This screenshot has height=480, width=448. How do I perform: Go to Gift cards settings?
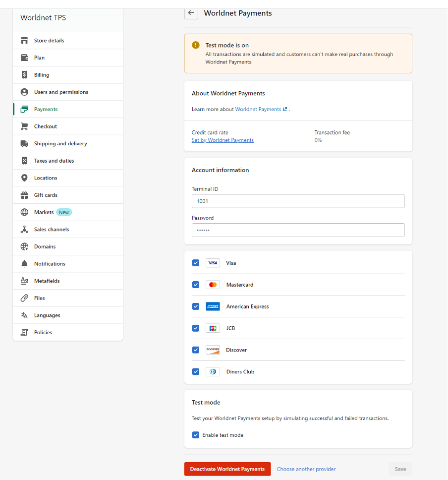(68, 195)
